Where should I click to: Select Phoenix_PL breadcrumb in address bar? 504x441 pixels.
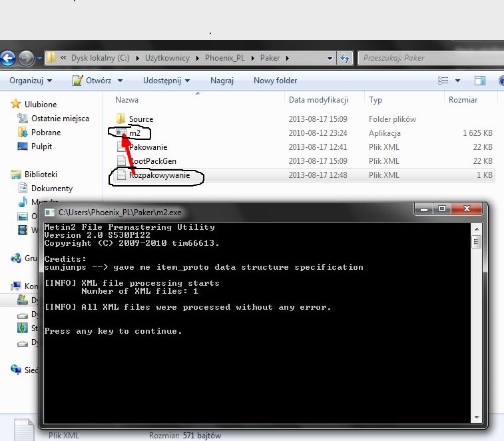point(224,58)
